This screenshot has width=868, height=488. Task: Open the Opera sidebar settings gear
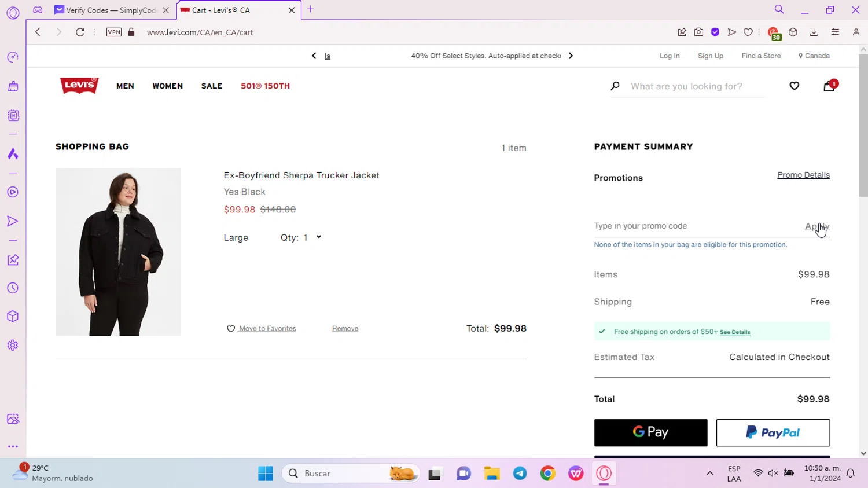coord(13,346)
